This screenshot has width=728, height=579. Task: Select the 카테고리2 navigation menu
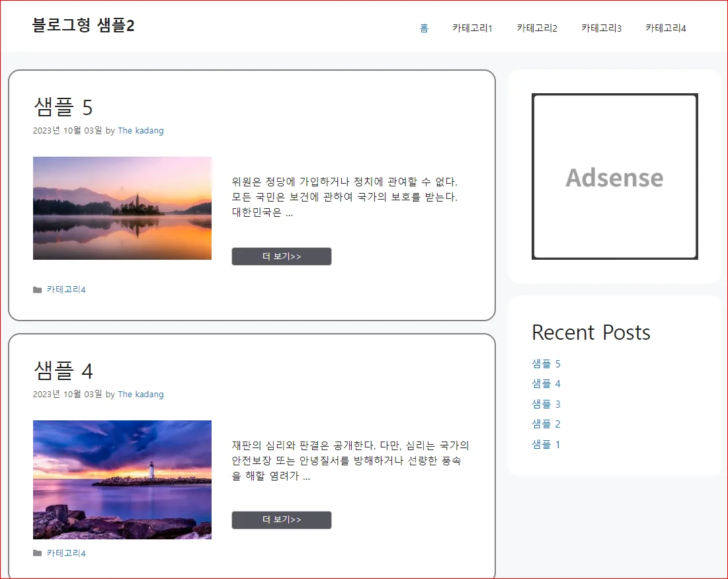tap(536, 28)
